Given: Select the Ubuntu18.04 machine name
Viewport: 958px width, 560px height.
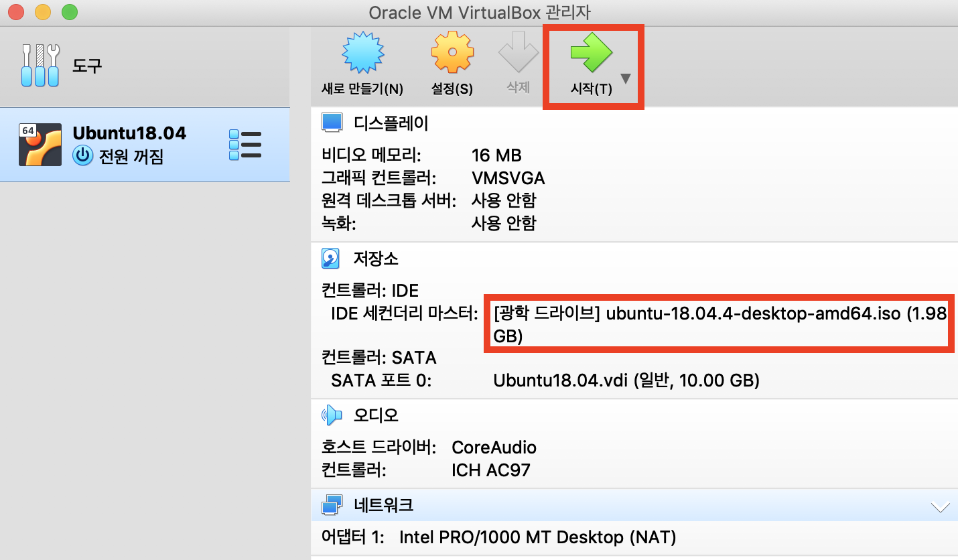Looking at the screenshot, I should [x=129, y=133].
